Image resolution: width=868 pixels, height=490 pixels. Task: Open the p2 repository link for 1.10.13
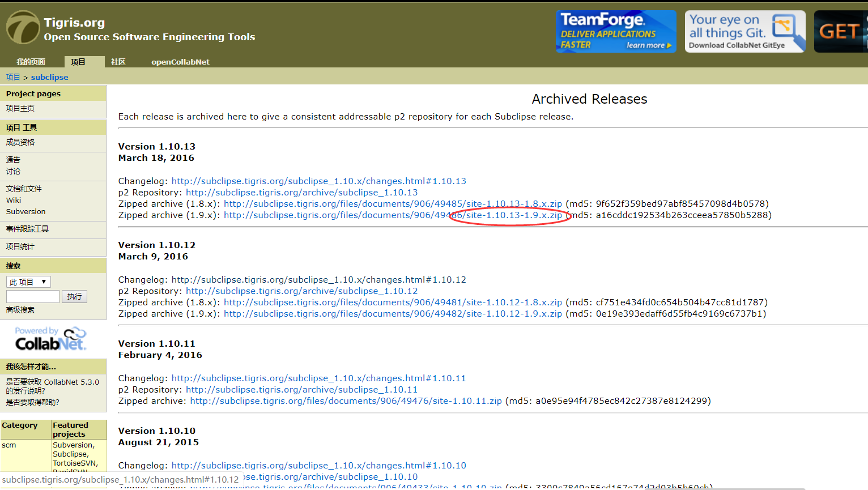coord(301,193)
